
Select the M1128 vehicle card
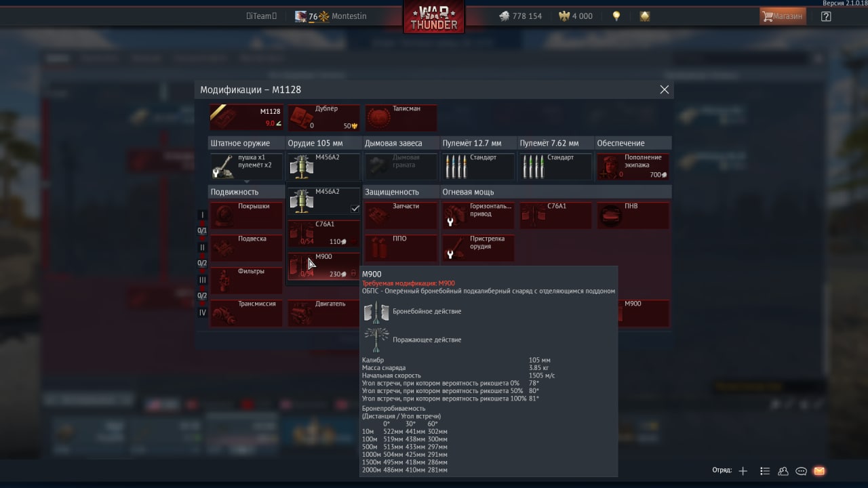pos(246,117)
